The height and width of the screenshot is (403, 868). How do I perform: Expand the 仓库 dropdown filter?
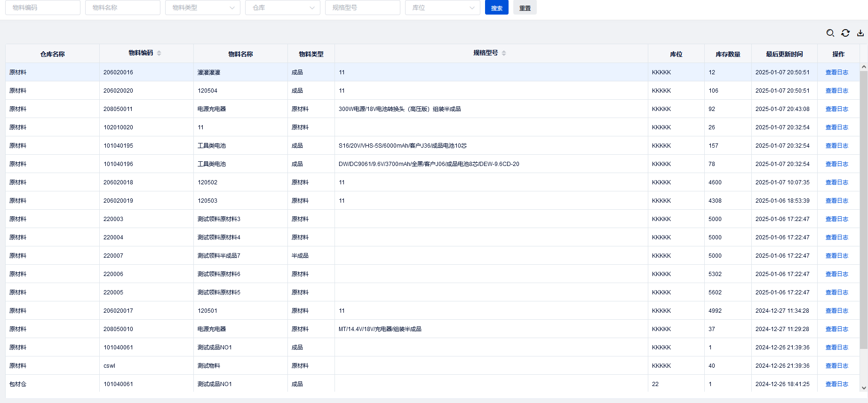[282, 8]
